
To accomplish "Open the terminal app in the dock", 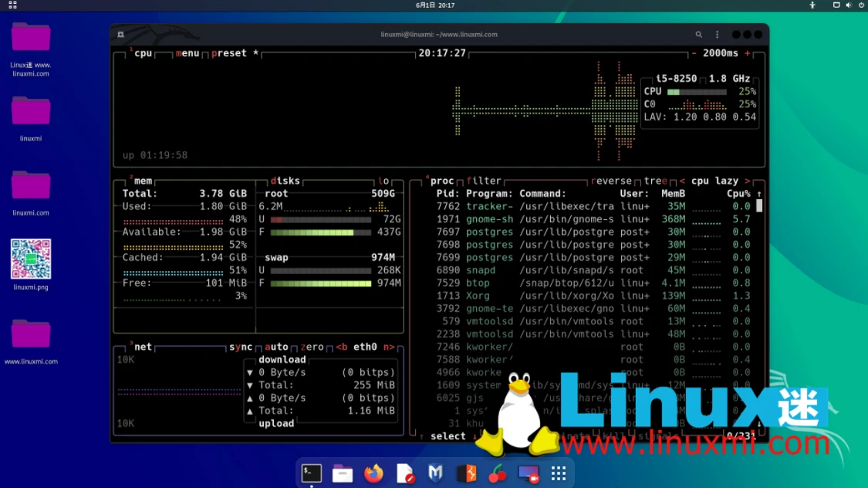I will click(311, 473).
